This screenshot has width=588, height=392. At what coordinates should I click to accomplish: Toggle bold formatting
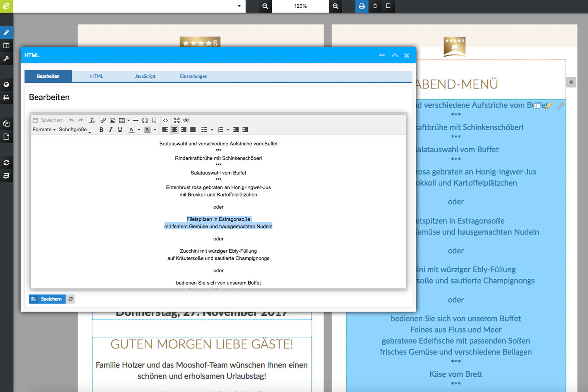(101, 130)
